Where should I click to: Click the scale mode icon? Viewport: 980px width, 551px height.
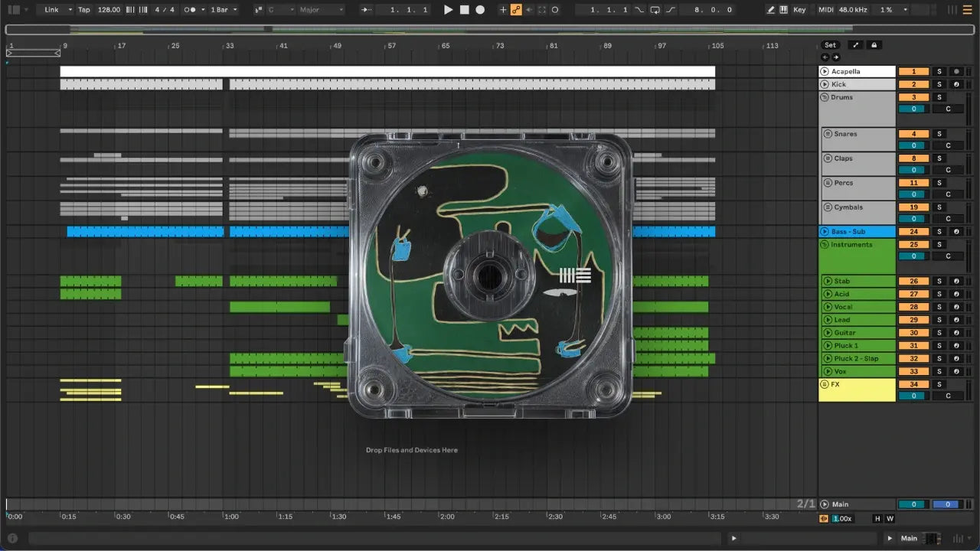pyautogui.click(x=257, y=10)
